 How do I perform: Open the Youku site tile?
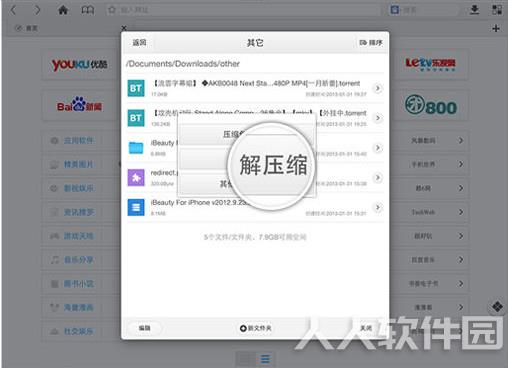pos(79,64)
